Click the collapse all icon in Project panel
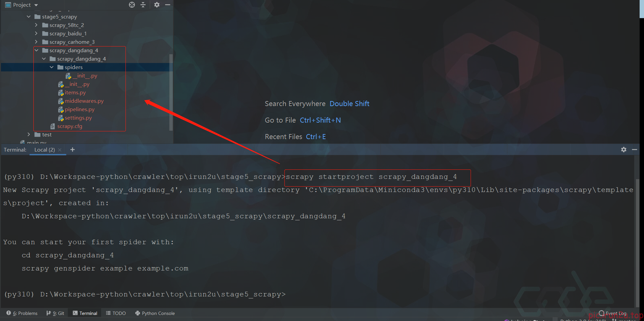Image resolution: width=644 pixels, height=321 pixels. point(143,5)
